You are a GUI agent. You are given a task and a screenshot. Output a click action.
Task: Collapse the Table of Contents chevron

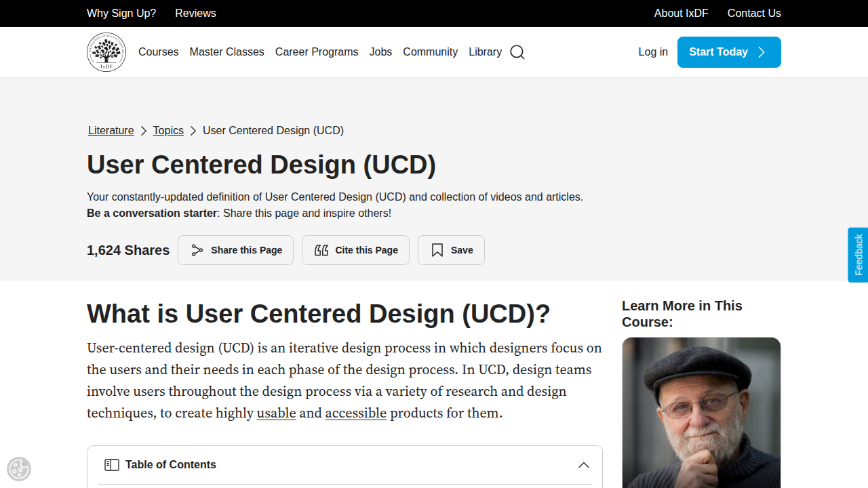[x=584, y=465]
